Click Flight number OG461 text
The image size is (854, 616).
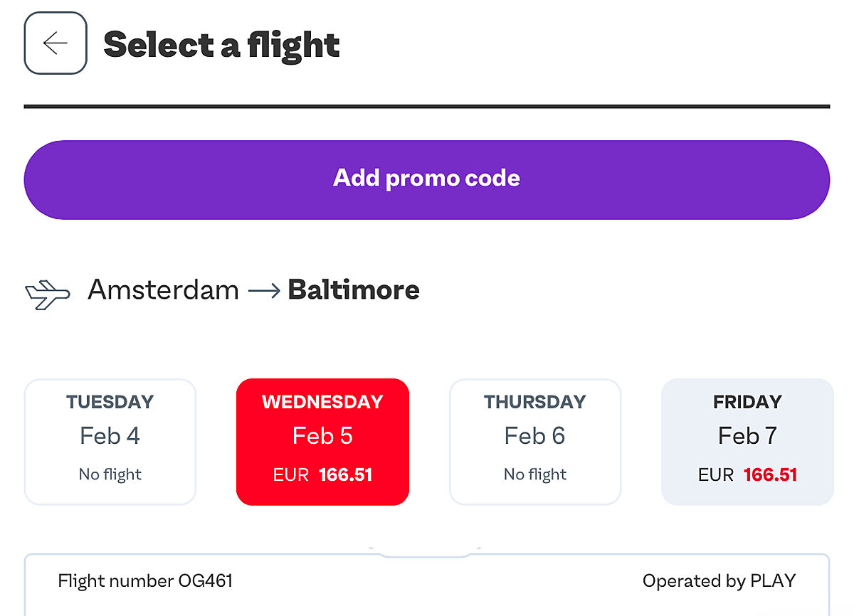(x=145, y=581)
